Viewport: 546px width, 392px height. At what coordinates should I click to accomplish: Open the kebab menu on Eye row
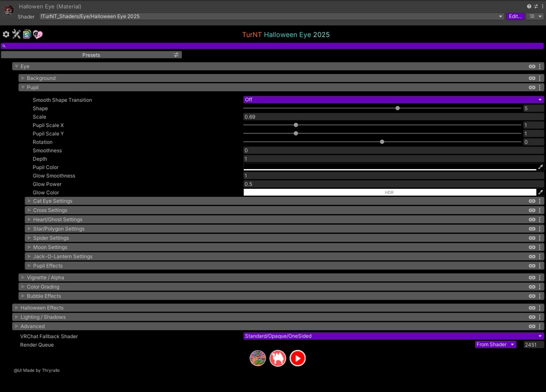(x=540, y=66)
